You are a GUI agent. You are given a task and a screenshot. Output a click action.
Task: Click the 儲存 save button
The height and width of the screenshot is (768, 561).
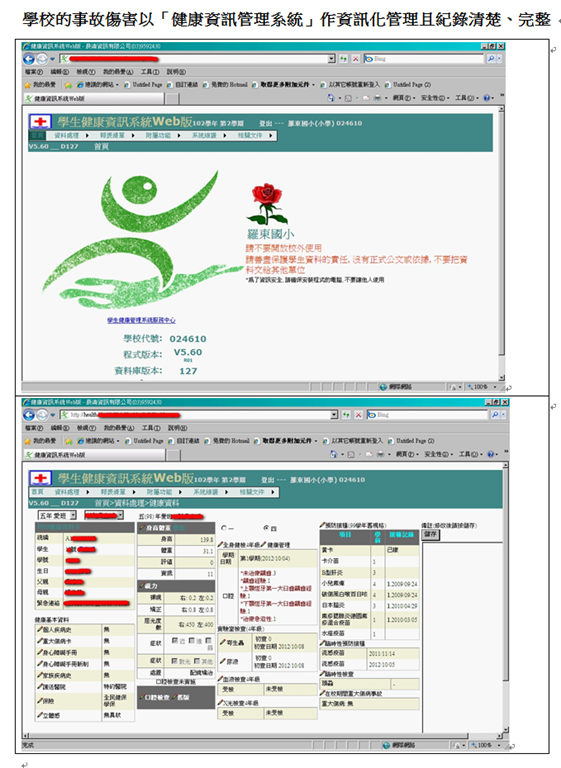pyautogui.click(x=430, y=534)
